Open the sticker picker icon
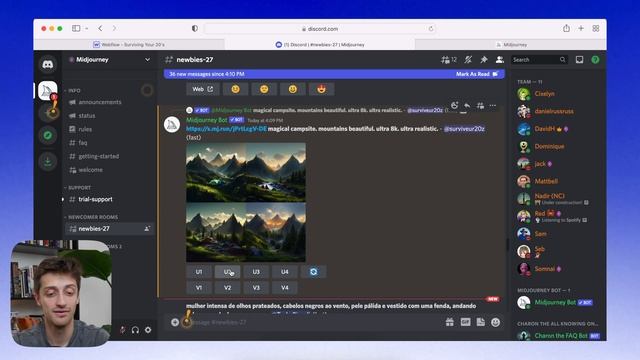This screenshot has width=640, height=360. [x=480, y=322]
